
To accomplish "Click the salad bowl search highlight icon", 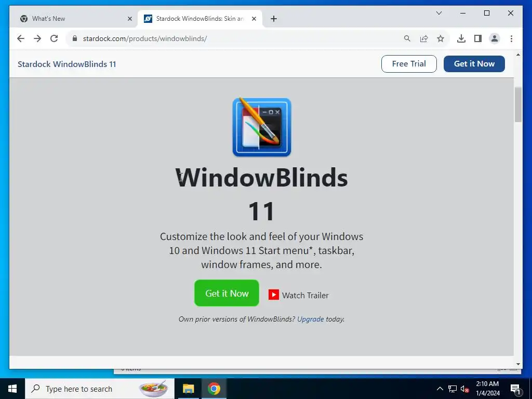I will (154, 389).
